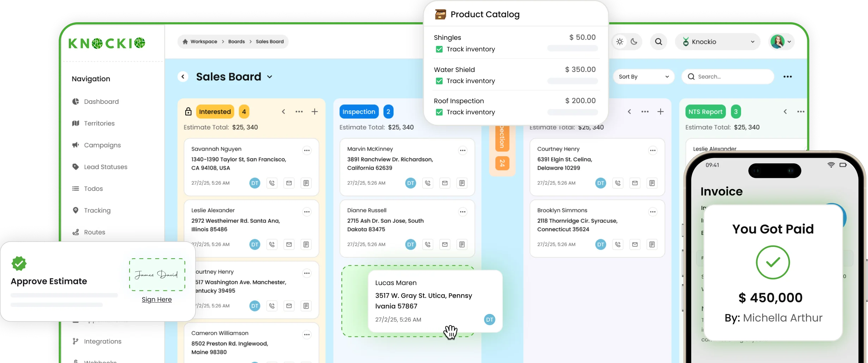Collapse the third column with its chevron
Viewport: 868px width, 363px height.
tap(629, 111)
